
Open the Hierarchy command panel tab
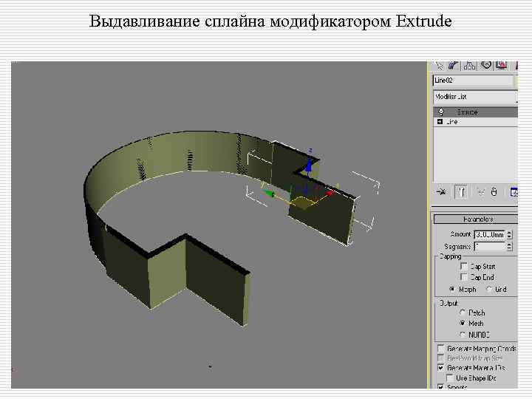[x=470, y=66]
